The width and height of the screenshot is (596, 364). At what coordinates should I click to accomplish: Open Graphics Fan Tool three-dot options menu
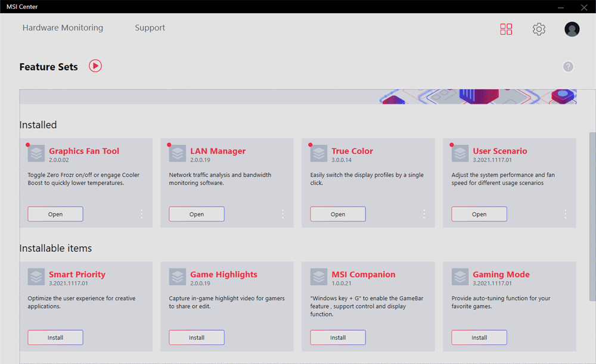tap(141, 214)
